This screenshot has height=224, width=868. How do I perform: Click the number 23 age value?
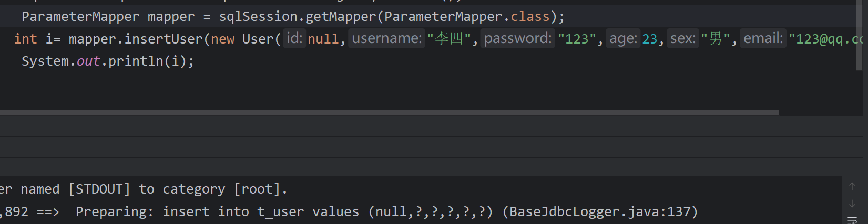(x=650, y=39)
